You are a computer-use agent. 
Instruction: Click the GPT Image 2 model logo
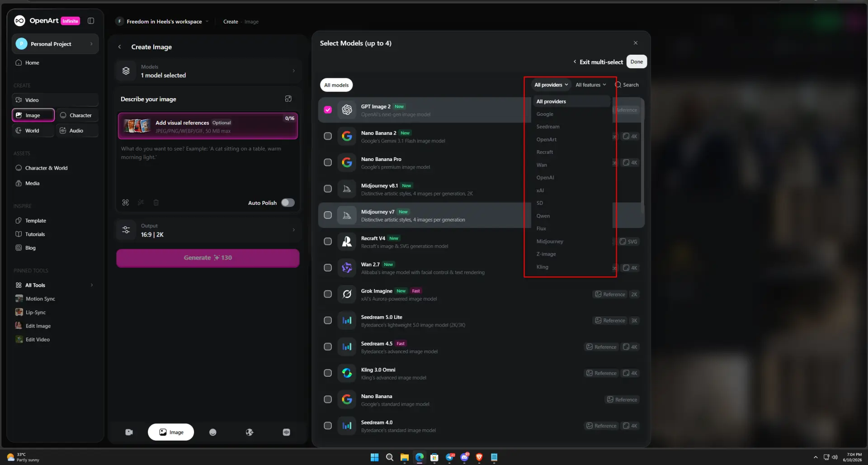pyautogui.click(x=347, y=110)
